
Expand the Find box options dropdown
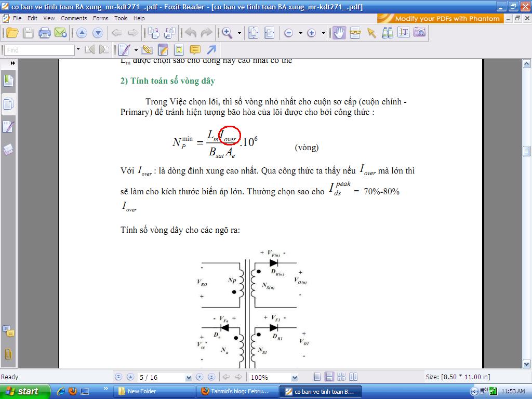tap(78, 50)
